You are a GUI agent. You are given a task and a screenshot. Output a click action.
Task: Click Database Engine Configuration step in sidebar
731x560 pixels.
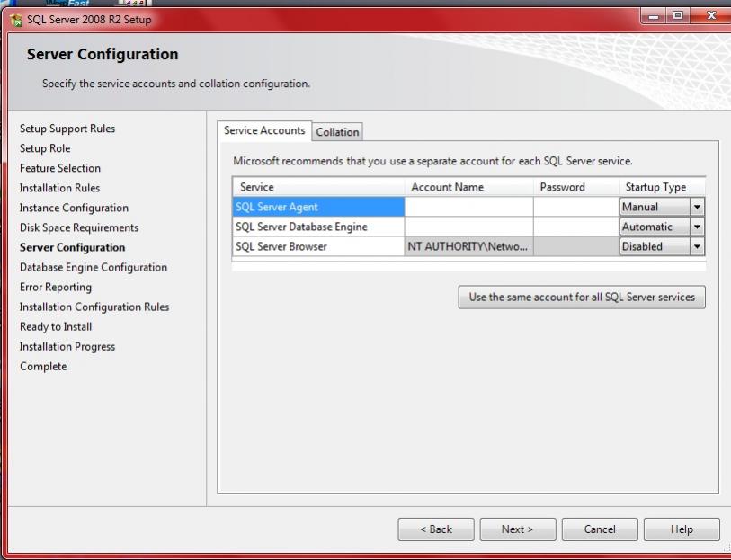coord(94,268)
